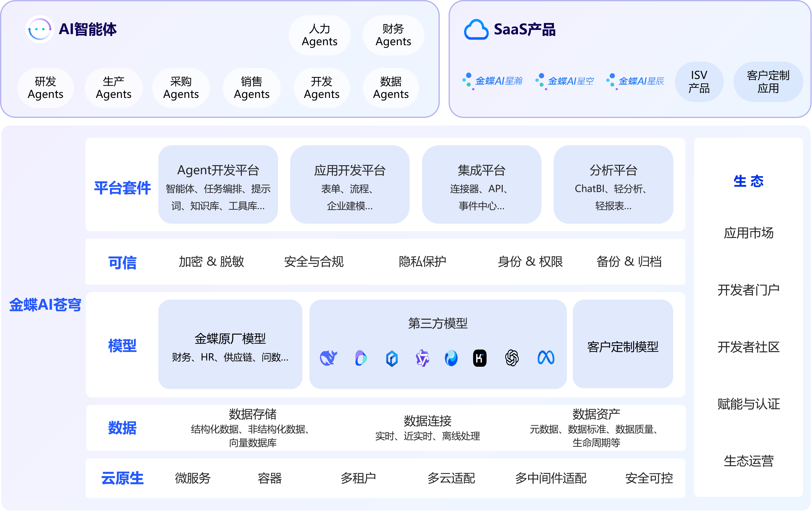
Task: Select the 金蝶AI星空 product logo
Action: point(565,81)
